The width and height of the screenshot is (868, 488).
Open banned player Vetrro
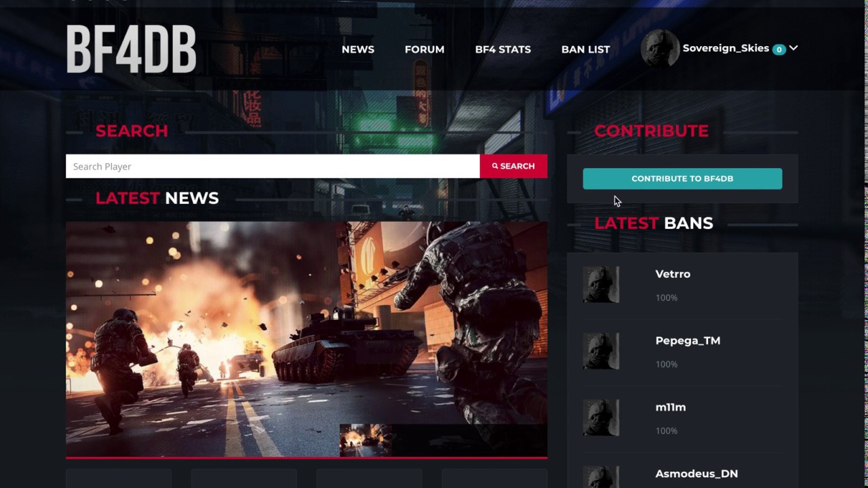(x=673, y=274)
